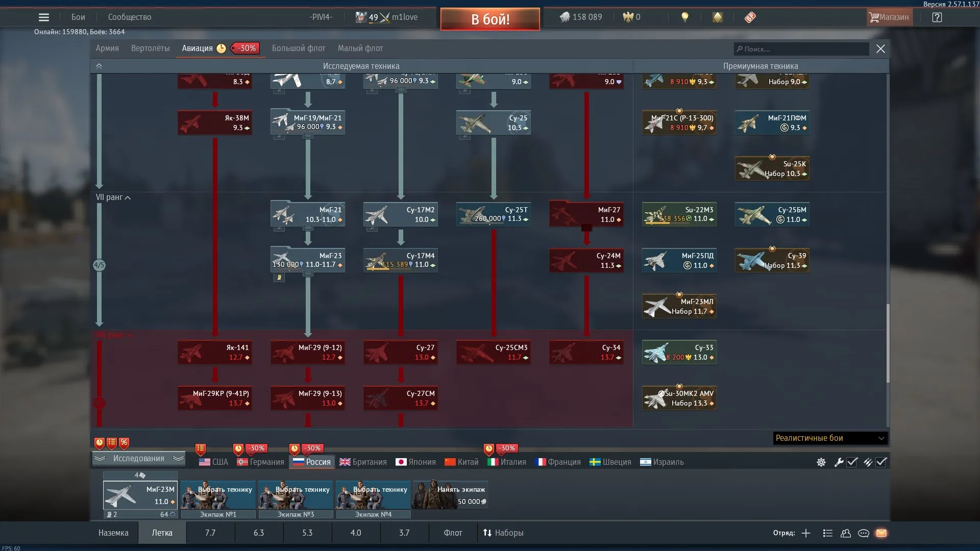Select premium Су-39 aircraft tile

tap(772, 260)
